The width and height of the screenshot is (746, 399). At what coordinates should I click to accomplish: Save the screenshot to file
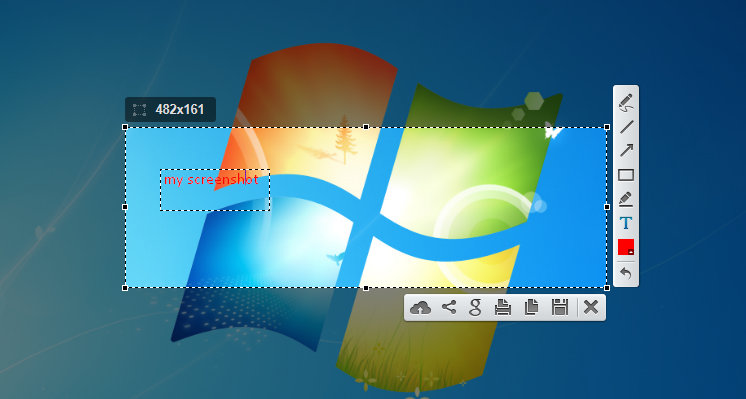click(x=560, y=308)
